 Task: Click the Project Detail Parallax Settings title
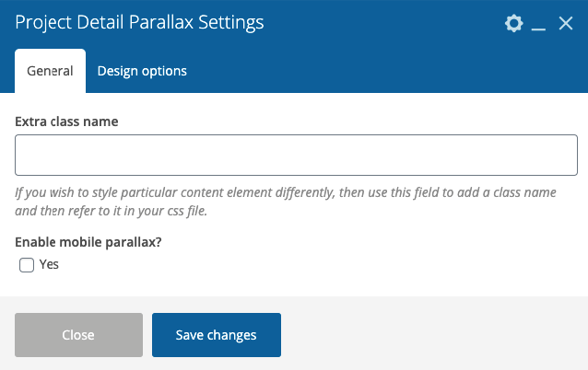tap(139, 22)
